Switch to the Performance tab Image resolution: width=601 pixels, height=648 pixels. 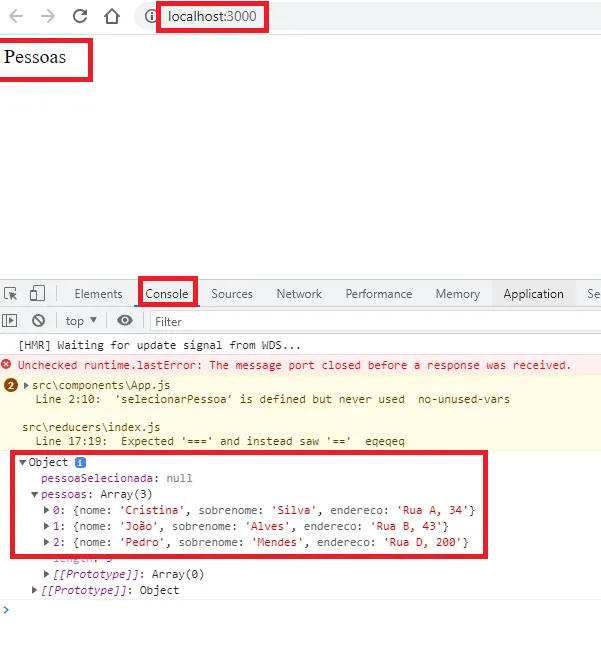pos(379,294)
